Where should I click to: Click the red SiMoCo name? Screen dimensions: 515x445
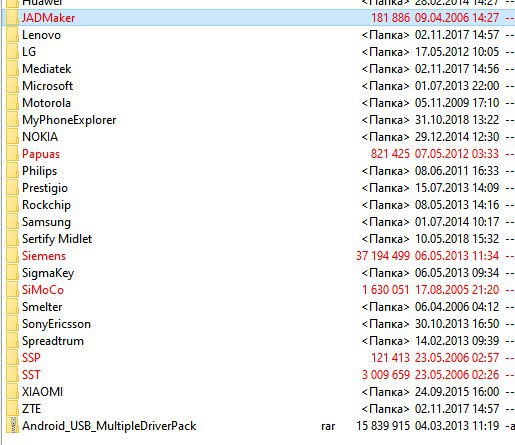tap(43, 290)
